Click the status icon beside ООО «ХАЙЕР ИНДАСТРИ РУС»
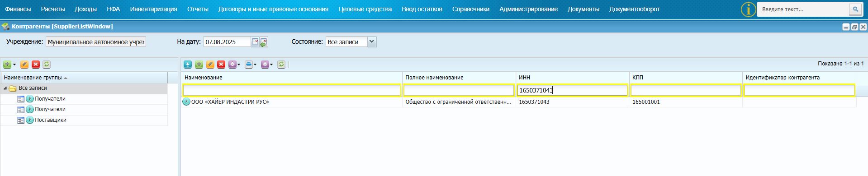Viewport: 868px width, 176px height. point(186,102)
